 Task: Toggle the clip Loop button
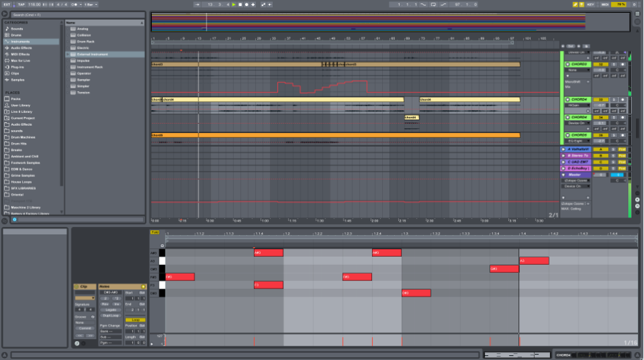point(135,320)
